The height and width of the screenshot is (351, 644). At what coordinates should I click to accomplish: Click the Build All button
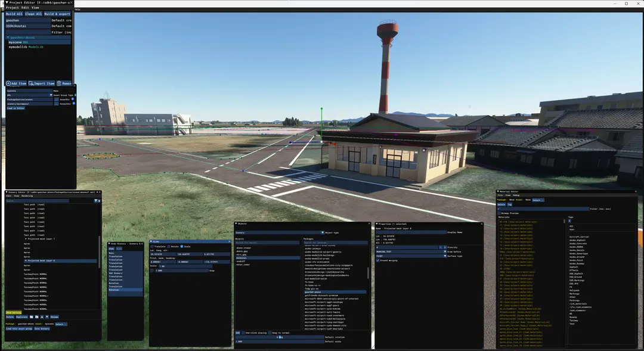click(x=14, y=14)
